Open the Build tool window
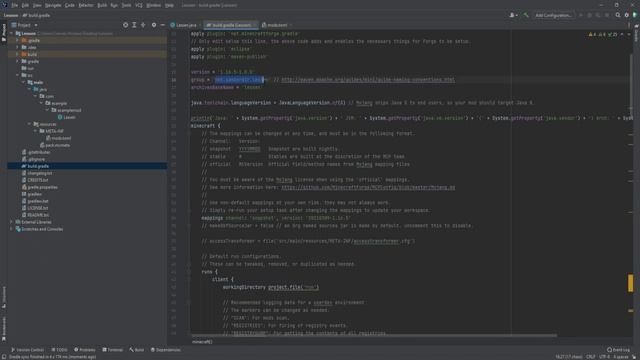The height and width of the screenshot is (360, 640). click(x=137, y=350)
